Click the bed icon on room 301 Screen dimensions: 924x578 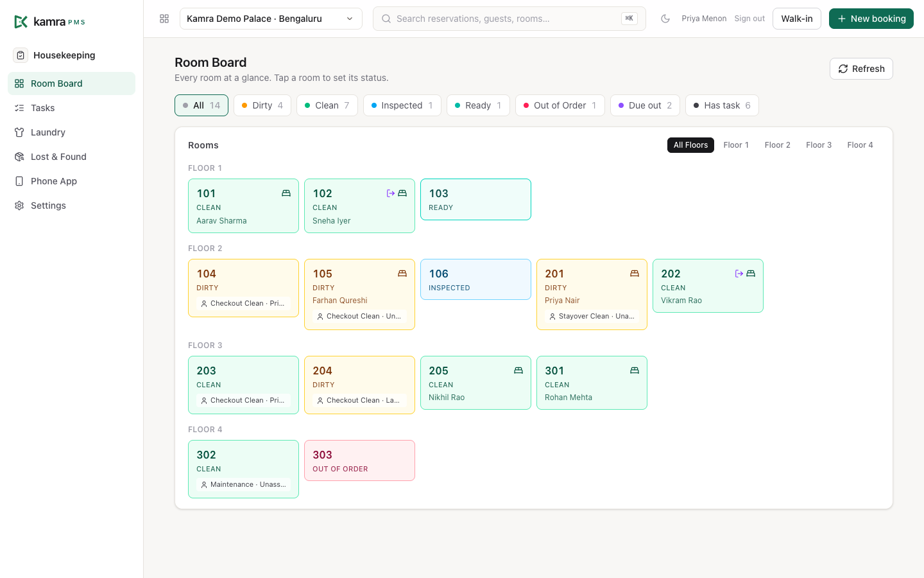(635, 371)
